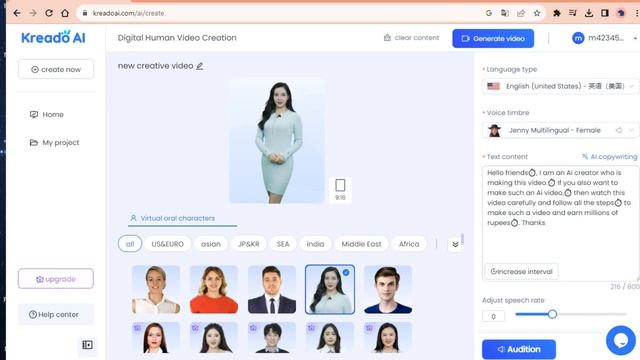Click the share page icon in address bar
This screenshot has height=360, width=640.
521,13
